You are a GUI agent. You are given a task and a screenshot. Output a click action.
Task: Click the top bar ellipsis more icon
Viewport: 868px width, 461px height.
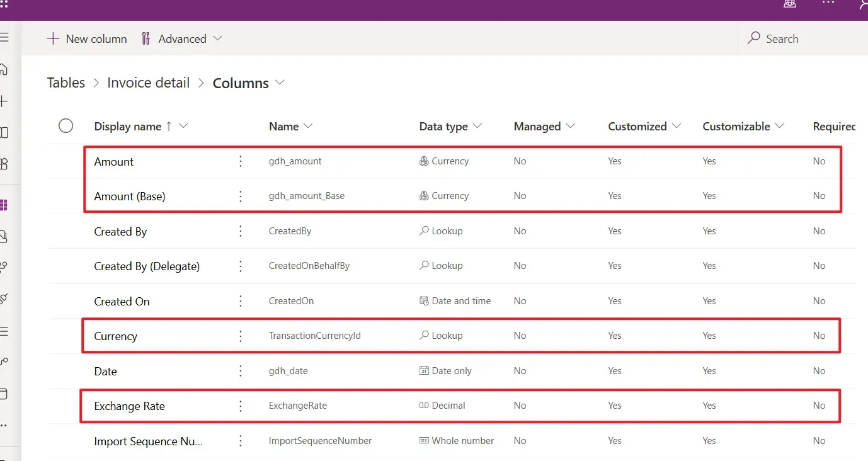coord(828,4)
